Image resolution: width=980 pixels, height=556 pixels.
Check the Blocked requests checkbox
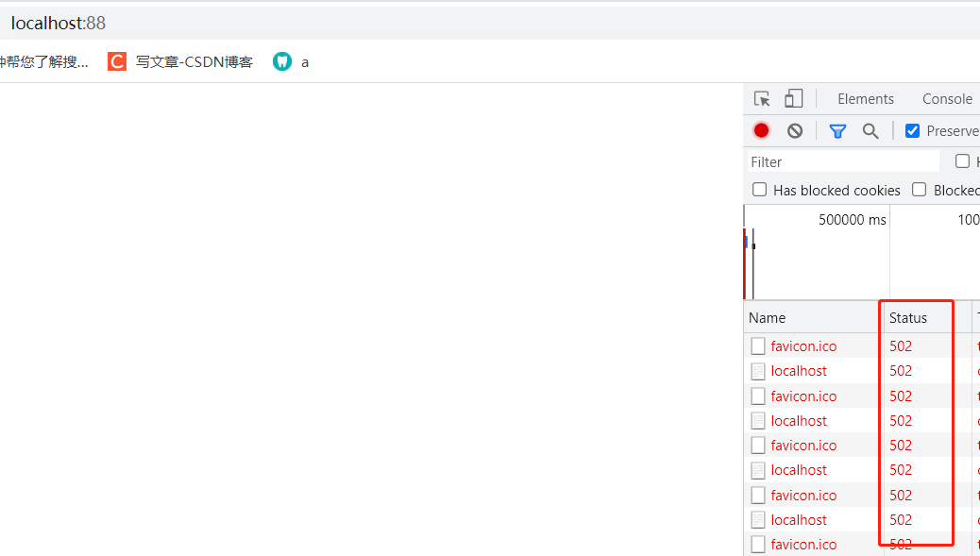tap(919, 190)
